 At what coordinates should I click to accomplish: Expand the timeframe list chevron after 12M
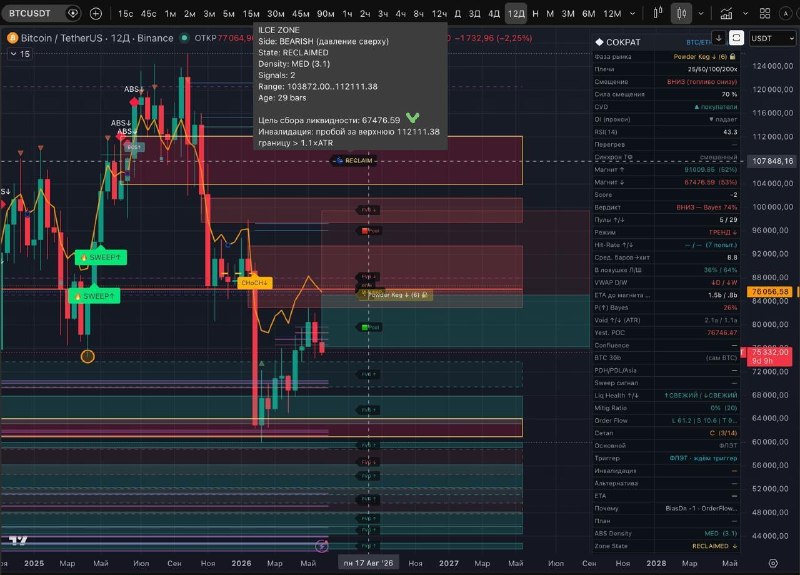tap(632, 14)
